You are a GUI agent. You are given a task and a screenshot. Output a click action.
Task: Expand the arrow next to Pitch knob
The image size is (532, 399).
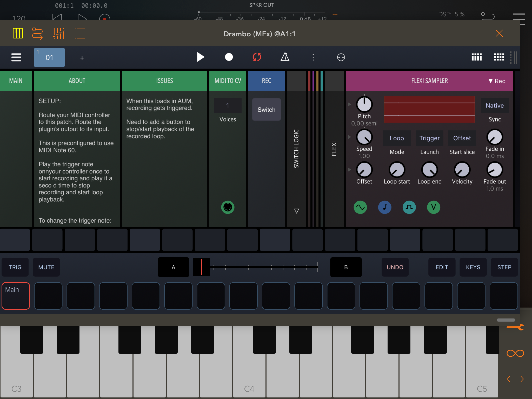tap(349, 104)
